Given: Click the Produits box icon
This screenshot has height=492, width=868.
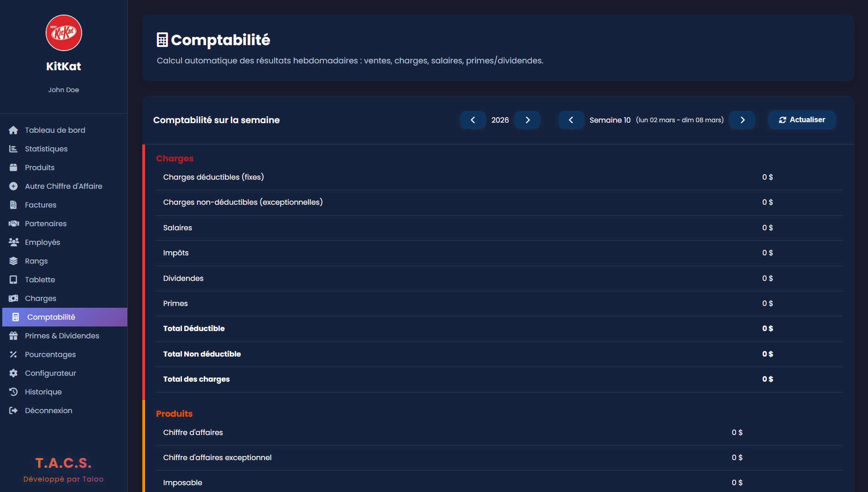Looking at the screenshot, I should tap(13, 168).
